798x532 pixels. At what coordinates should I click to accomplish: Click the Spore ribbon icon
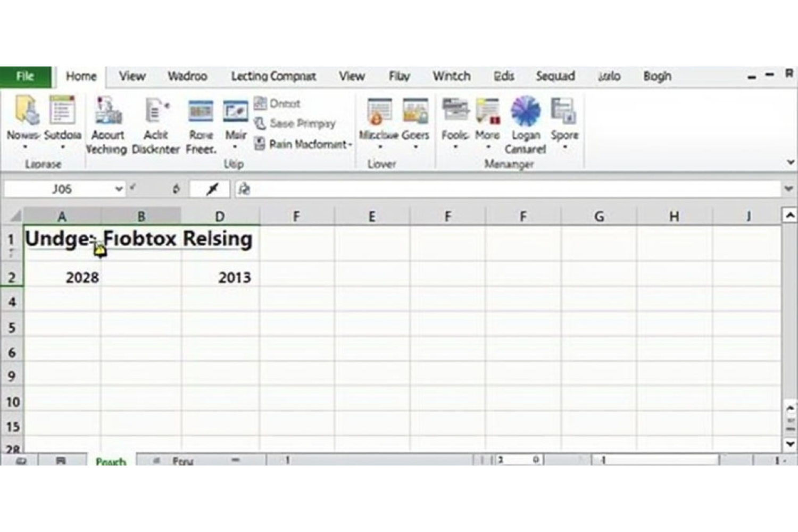tap(564, 111)
